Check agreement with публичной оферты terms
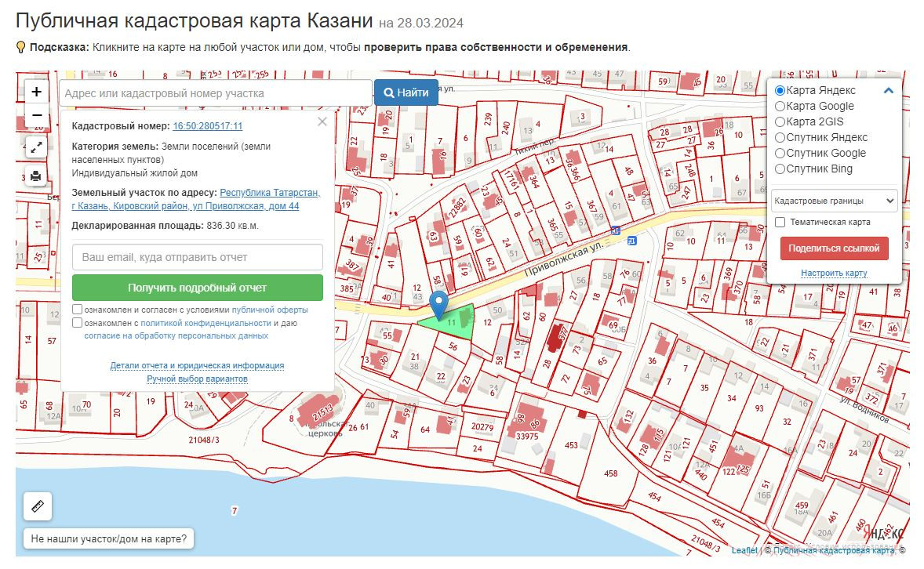924x569 pixels. coord(77,310)
